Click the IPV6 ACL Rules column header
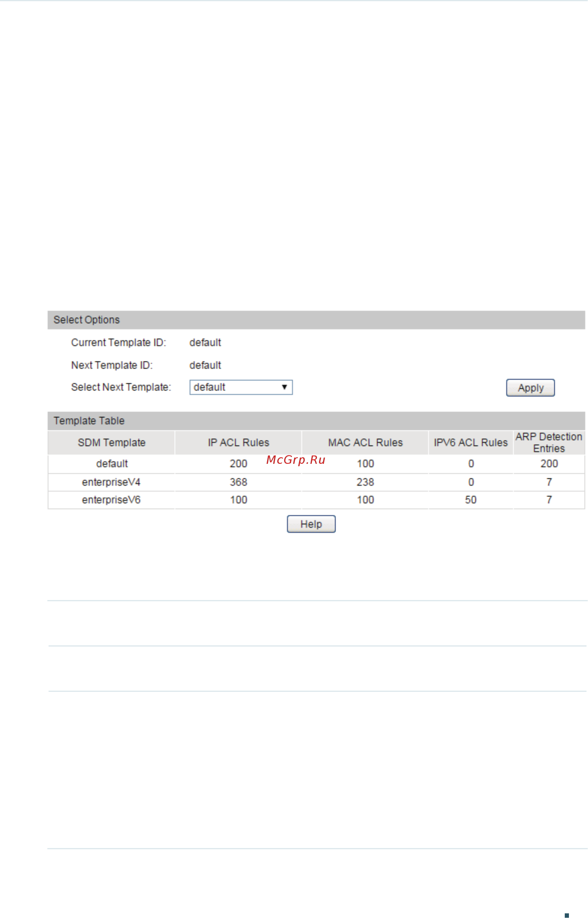The width and height of the screenshot is (588, 919). (x=471, y=442)
